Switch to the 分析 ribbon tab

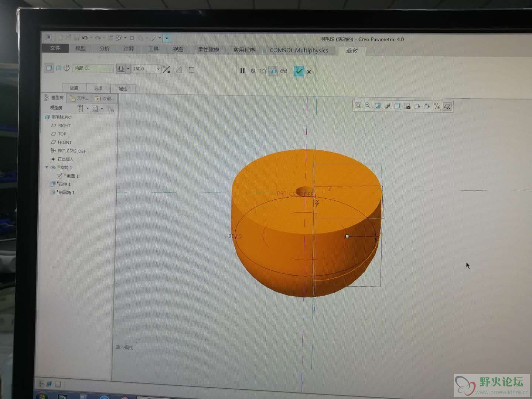tap(104, 48)
